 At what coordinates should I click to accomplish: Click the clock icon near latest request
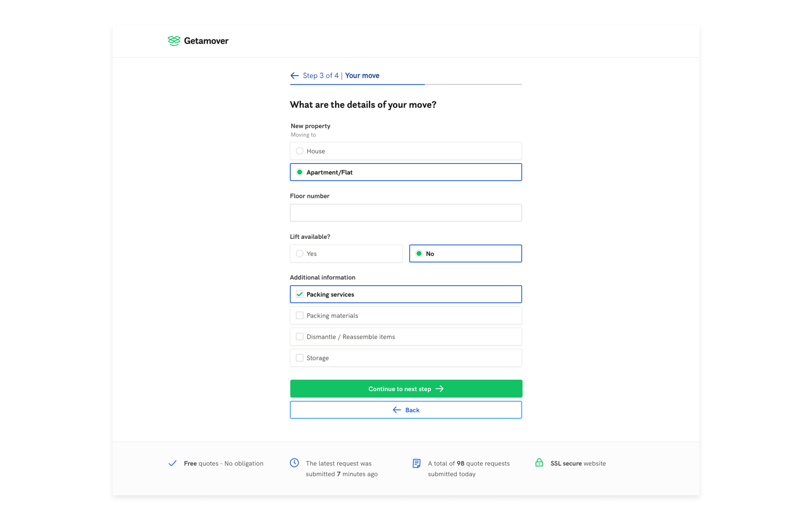coord(294,463)
